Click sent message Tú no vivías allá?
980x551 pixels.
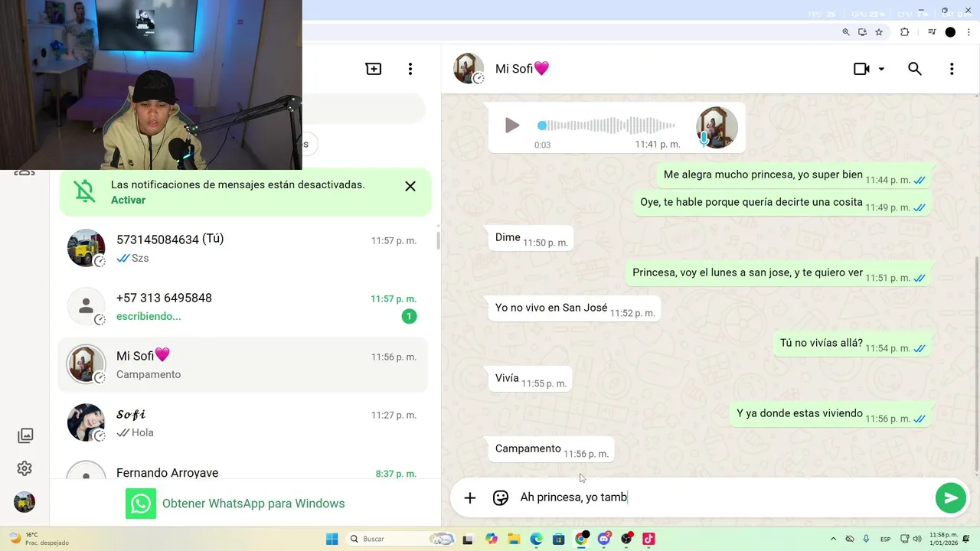click(x=852, y=344)
